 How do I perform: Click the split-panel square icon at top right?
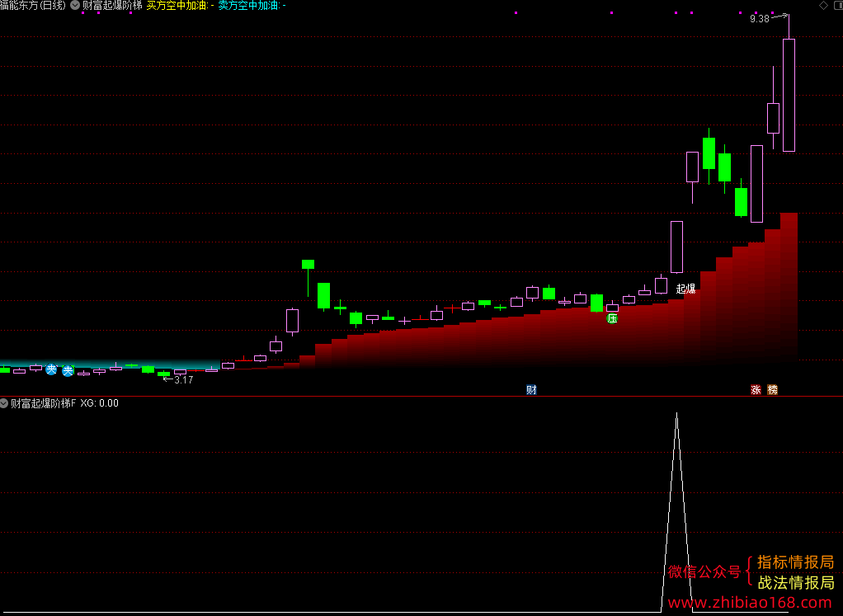coord(837,6)
